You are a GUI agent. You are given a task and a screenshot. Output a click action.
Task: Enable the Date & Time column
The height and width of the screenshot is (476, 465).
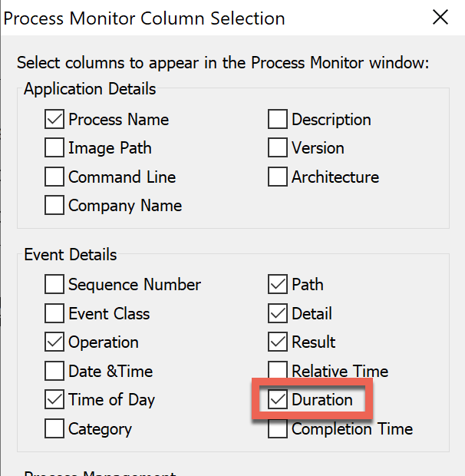(54, 371)
